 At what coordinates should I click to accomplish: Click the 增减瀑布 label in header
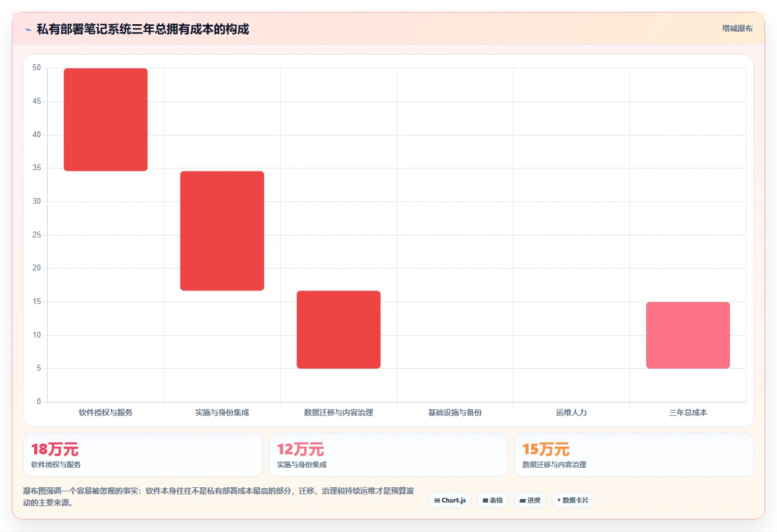737,28
